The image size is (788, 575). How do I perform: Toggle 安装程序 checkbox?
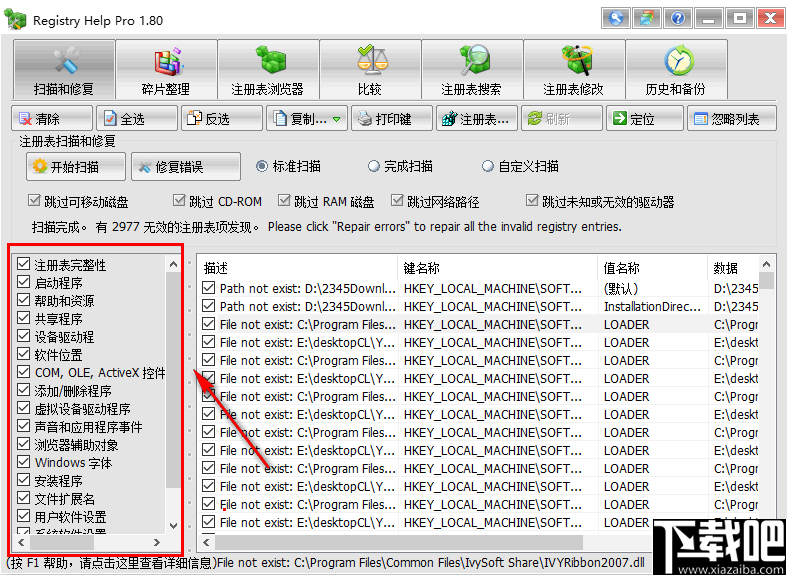24,481
